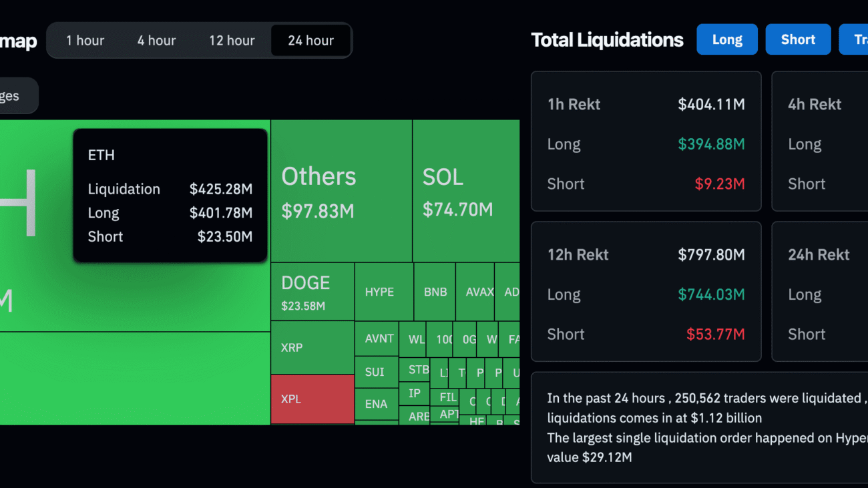Click the 1h Rekt summary card
This screenshot has height=488, width=868.
click(646, 142)
